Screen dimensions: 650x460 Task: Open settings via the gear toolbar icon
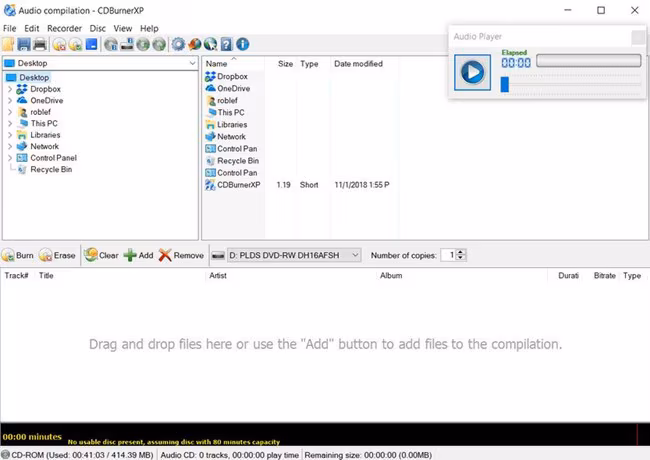[x=178, y=44]
